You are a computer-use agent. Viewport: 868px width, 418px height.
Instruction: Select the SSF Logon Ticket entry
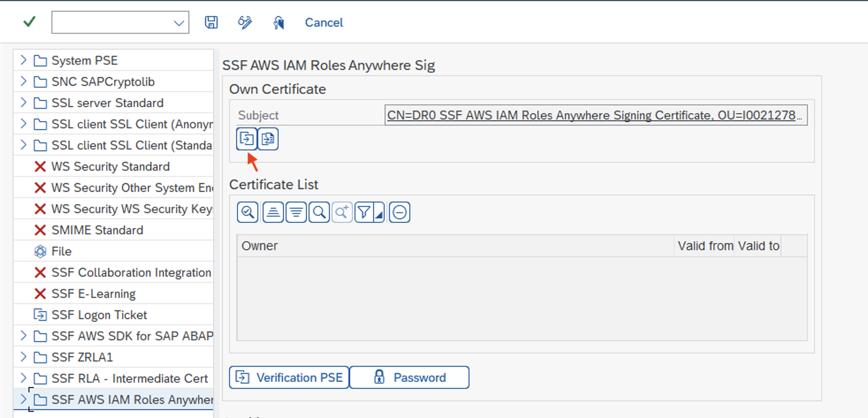pyautogui.click(x=99, y=315)
